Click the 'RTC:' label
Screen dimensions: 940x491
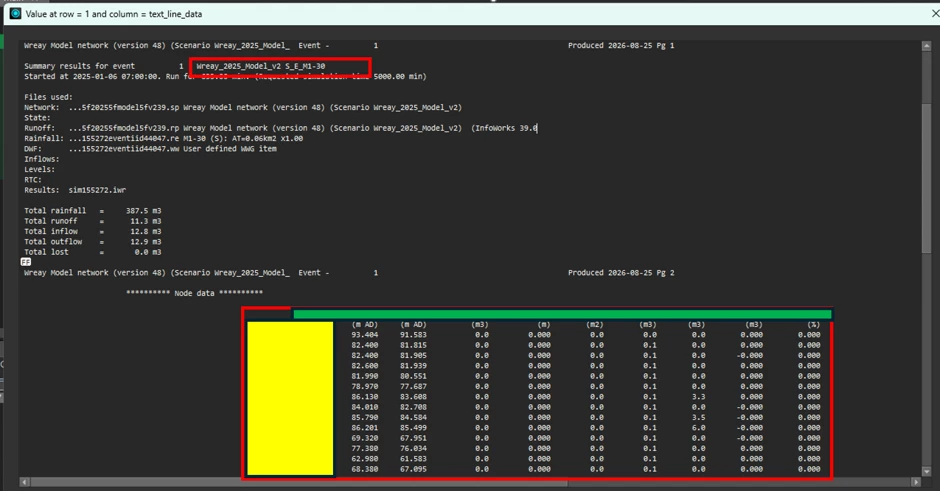(x=33, y=179)
